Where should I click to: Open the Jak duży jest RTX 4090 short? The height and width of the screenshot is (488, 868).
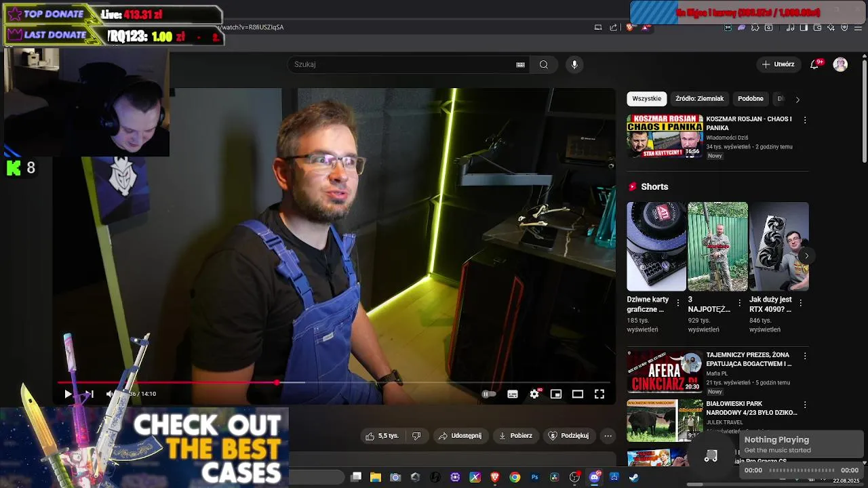[778, 247]
